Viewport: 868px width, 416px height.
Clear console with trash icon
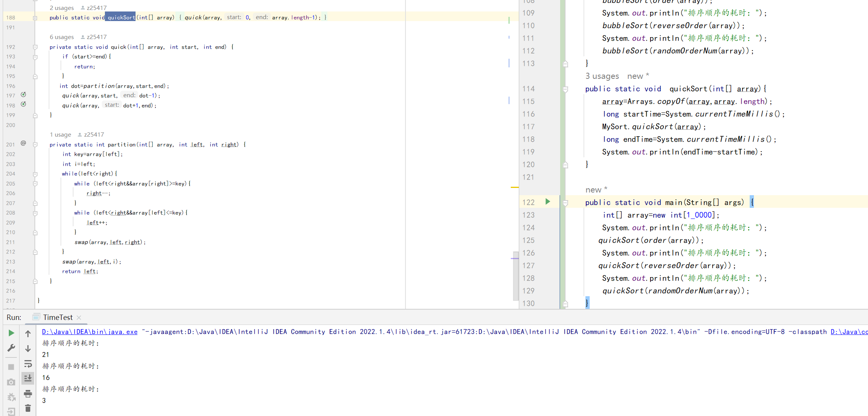coord(28,408)
